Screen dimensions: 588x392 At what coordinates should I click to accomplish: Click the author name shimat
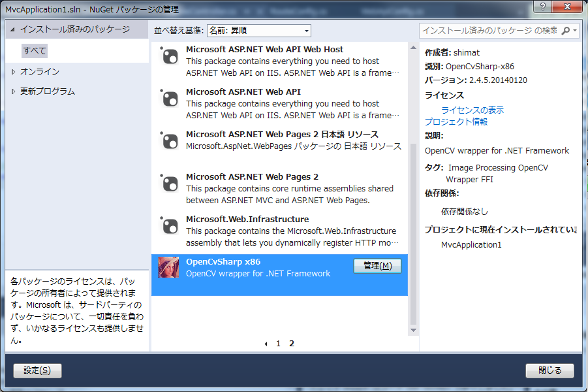(467, 52)
